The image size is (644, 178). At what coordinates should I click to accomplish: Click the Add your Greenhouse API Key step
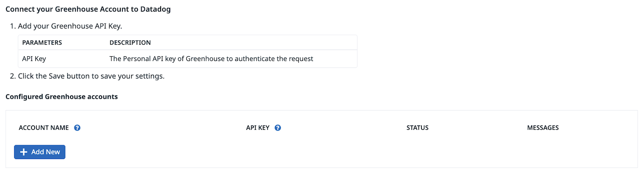(x=70, y=26)
